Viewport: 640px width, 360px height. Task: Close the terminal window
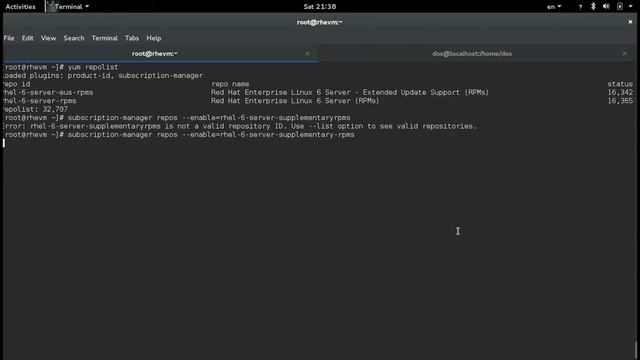[630, 22]
